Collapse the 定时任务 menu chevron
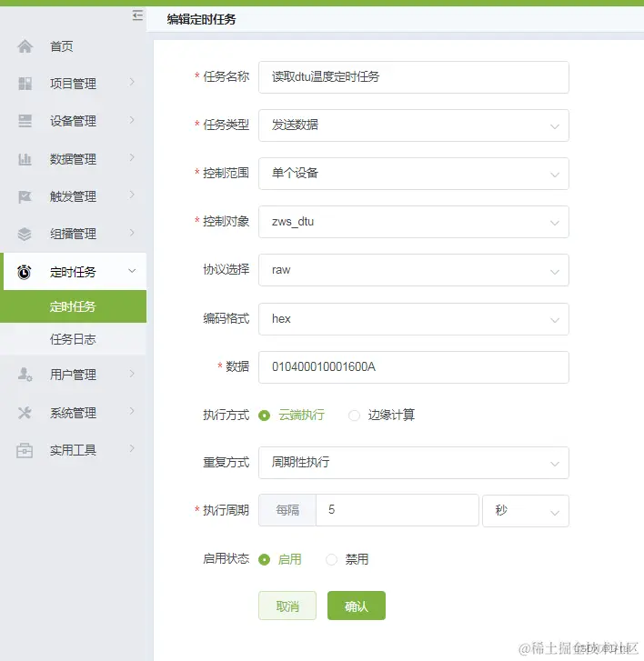The width and height of the screenshot is (644, 661). pyautogui.click(x=132, y=271)
